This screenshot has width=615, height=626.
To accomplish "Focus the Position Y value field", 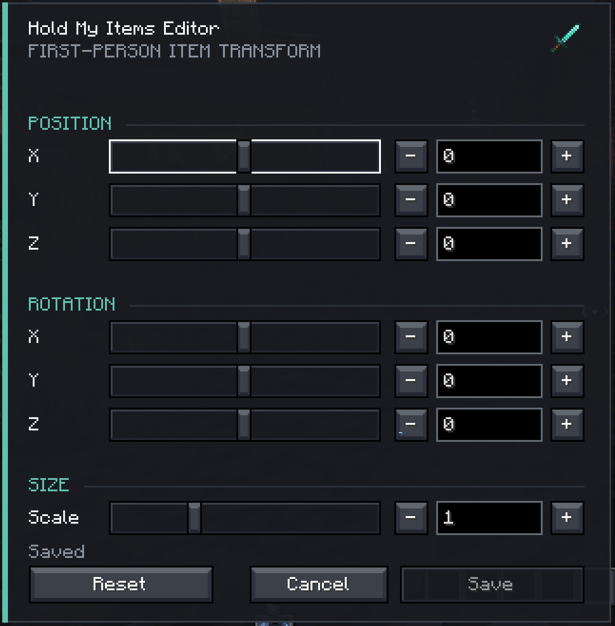I will [x=489, y=200].
